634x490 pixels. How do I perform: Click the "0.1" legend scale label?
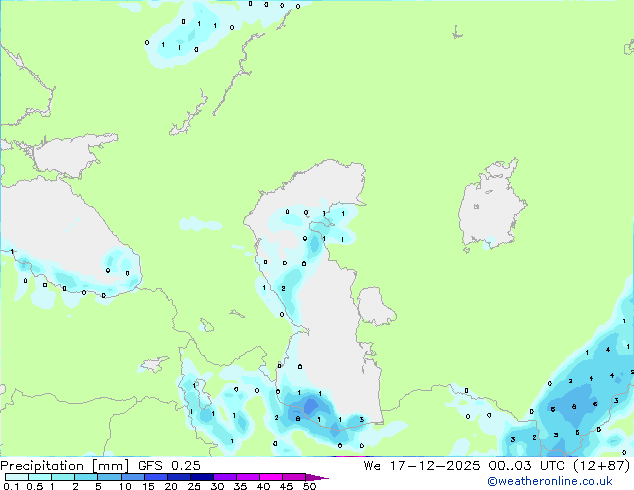click(x=11, y=486)
